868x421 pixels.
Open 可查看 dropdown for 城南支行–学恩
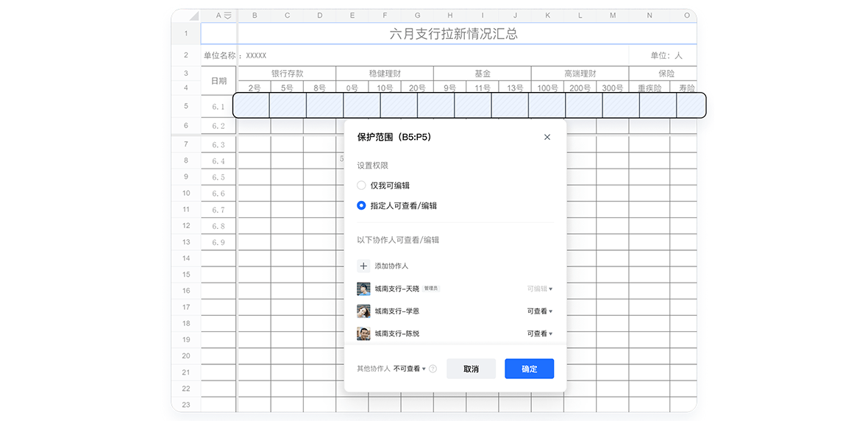point(539,311)
